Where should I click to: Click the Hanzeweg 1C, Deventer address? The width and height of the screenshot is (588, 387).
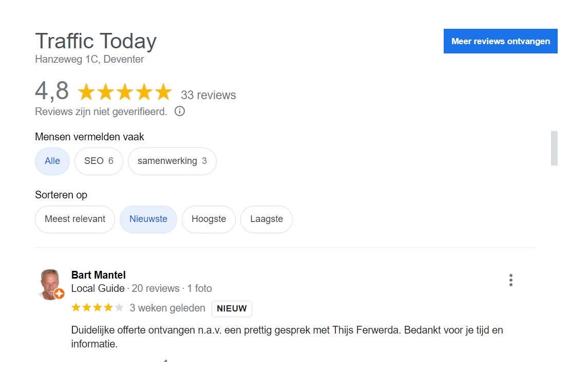coord(89,59)
